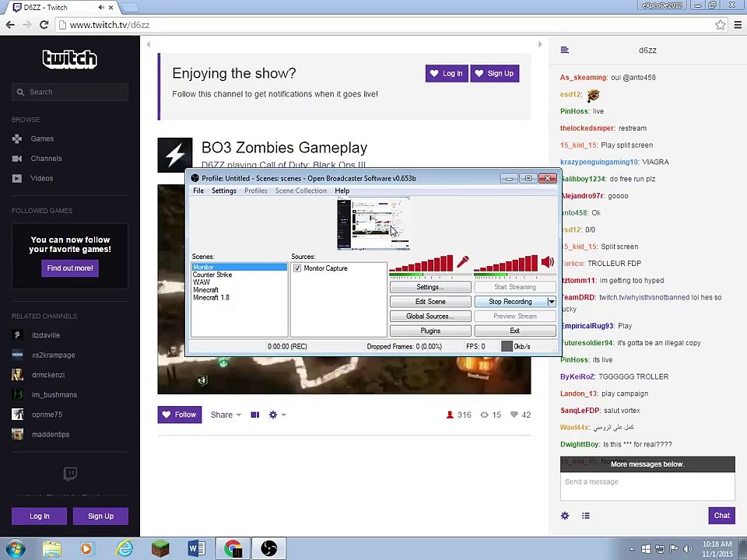Open OBS Profiles menu
The height and width of the screenshot is (560, 747).
[x=256, y=191]
